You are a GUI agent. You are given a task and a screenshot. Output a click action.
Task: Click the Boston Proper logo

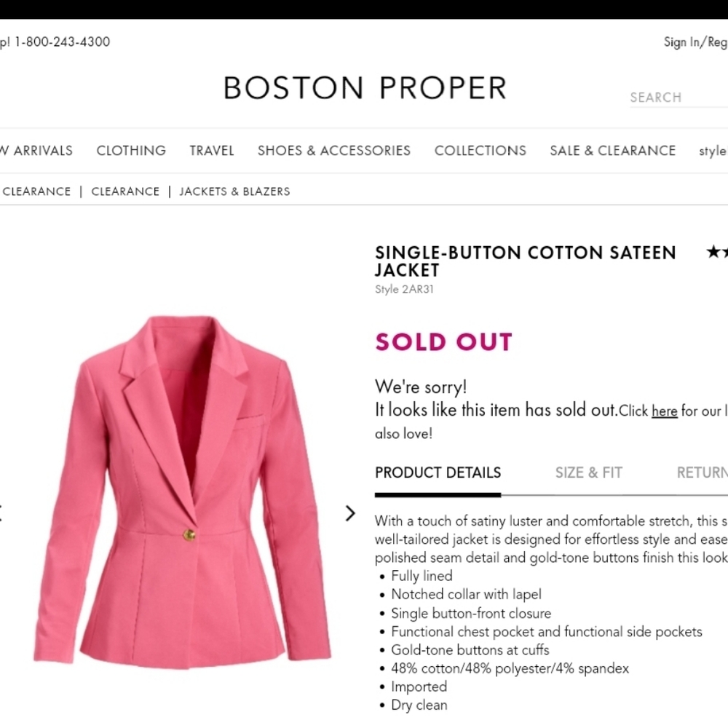click(364, 87)
